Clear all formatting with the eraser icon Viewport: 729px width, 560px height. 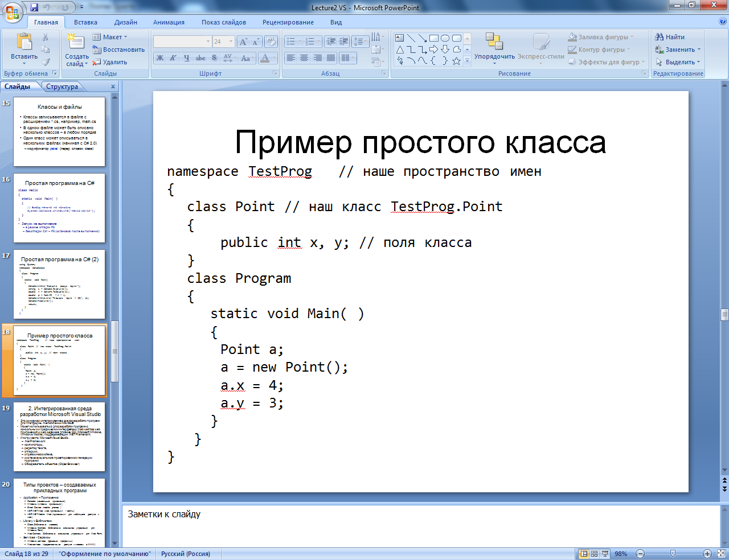coord(271,42)
